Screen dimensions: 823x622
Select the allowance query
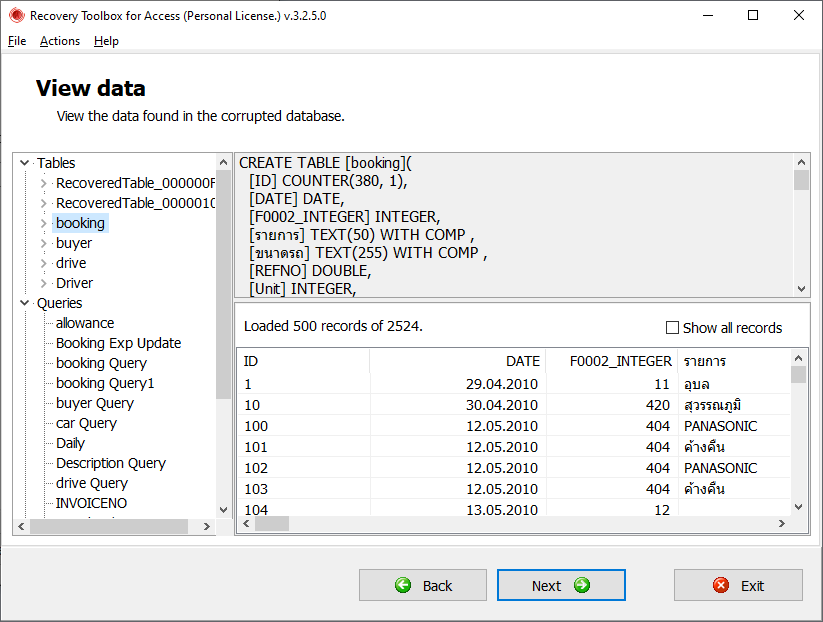point(85,323)
